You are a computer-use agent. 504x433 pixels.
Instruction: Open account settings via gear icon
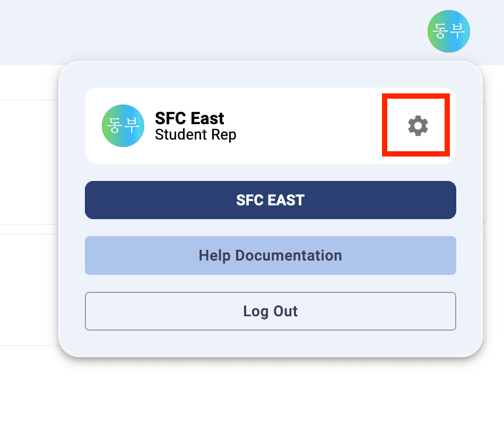tap(418, 126)
